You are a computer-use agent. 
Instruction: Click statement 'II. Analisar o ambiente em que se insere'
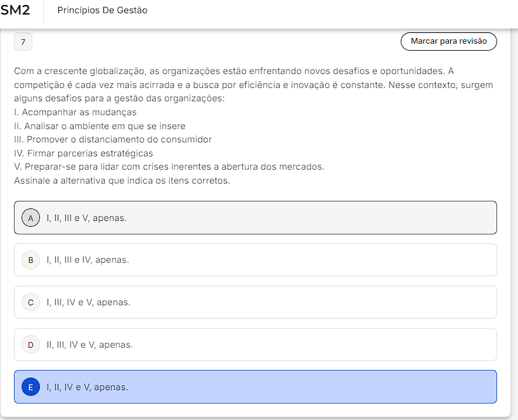(100, 126)
